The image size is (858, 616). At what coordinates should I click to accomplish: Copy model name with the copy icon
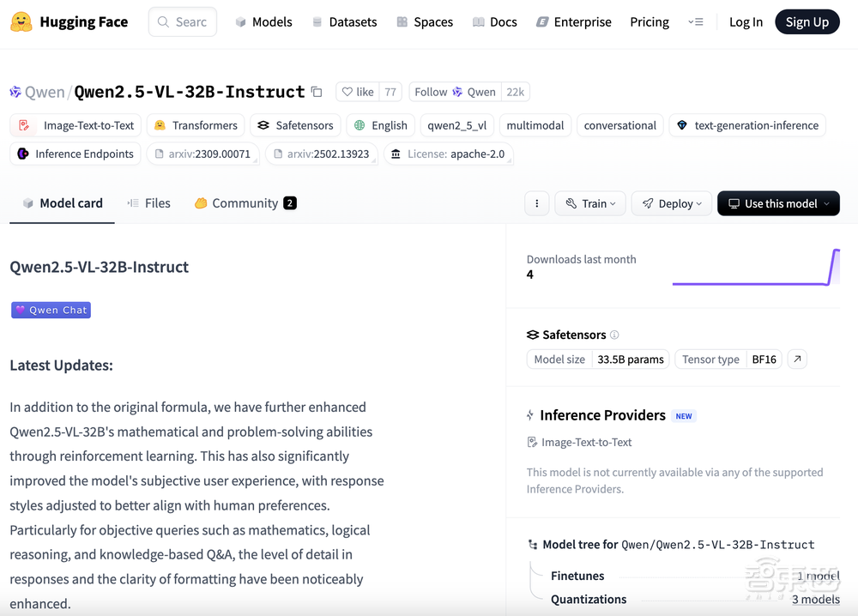point(317,92)
